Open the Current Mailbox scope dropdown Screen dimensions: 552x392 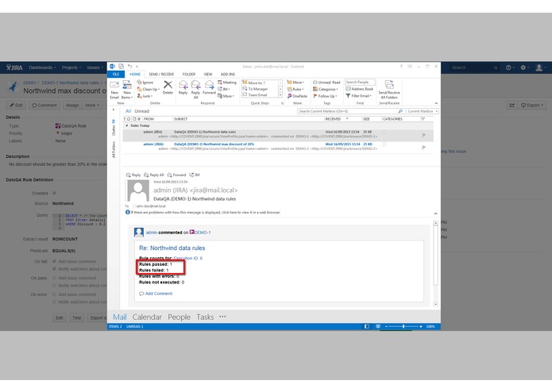[422, 111]
